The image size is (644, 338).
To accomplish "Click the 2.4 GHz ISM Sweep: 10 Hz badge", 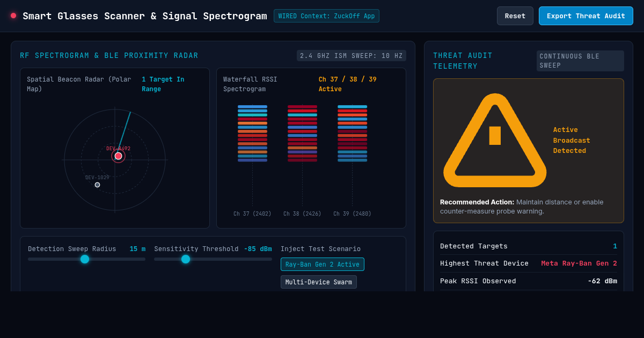I will coord(352,56).
